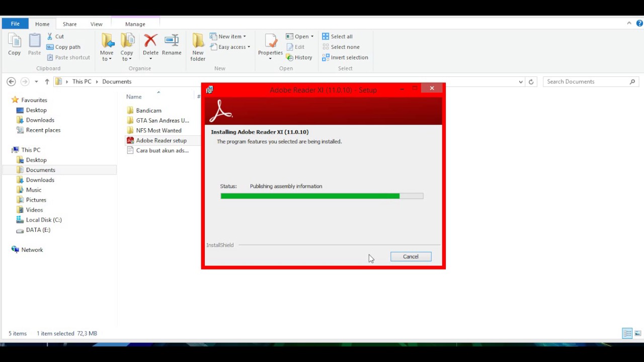Open recent locations dropdown arrow
The height and width of the screenshot is (362, 644).
pos(36,81)
